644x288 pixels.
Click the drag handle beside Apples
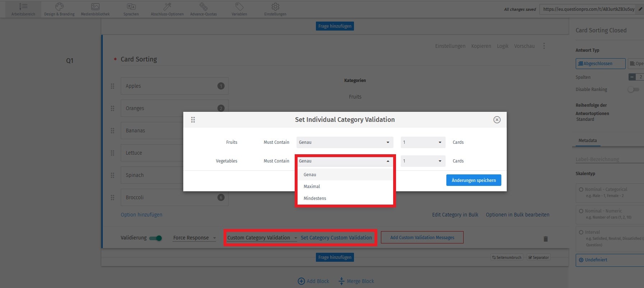[112, 86]
